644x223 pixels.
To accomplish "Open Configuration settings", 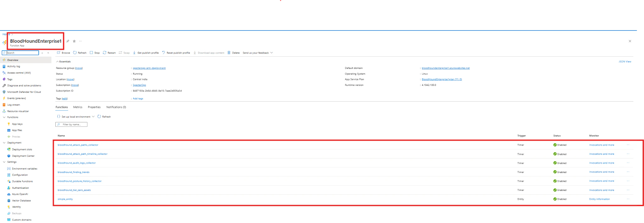I will [20, 175].
